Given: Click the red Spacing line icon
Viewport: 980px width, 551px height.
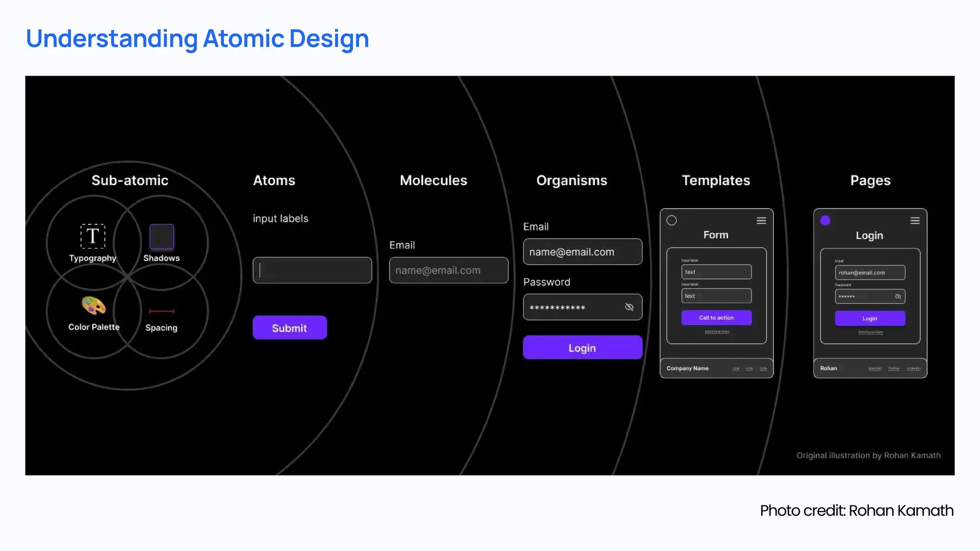Looking at the screenshot, I should click(162, 311).
